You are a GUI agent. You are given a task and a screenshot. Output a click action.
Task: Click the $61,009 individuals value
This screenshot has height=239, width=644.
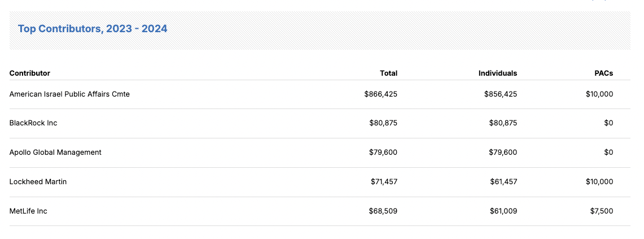503,211
